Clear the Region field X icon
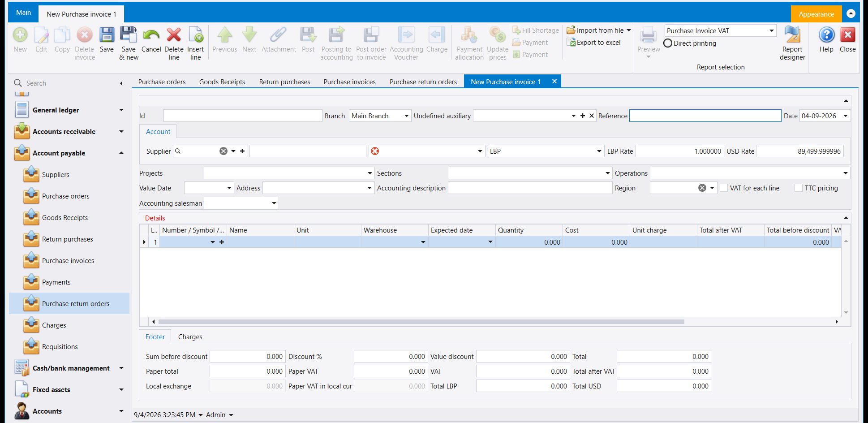Viewport: 868px width, 423px height. 702,188
